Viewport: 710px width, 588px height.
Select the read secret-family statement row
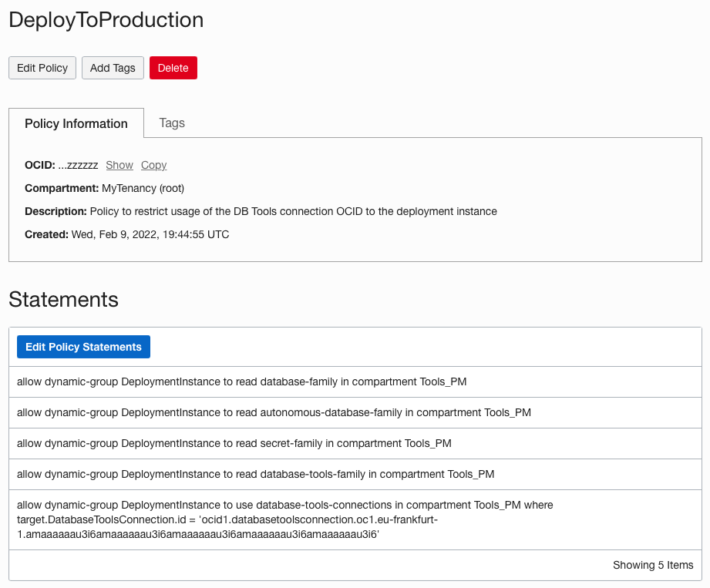234,443
